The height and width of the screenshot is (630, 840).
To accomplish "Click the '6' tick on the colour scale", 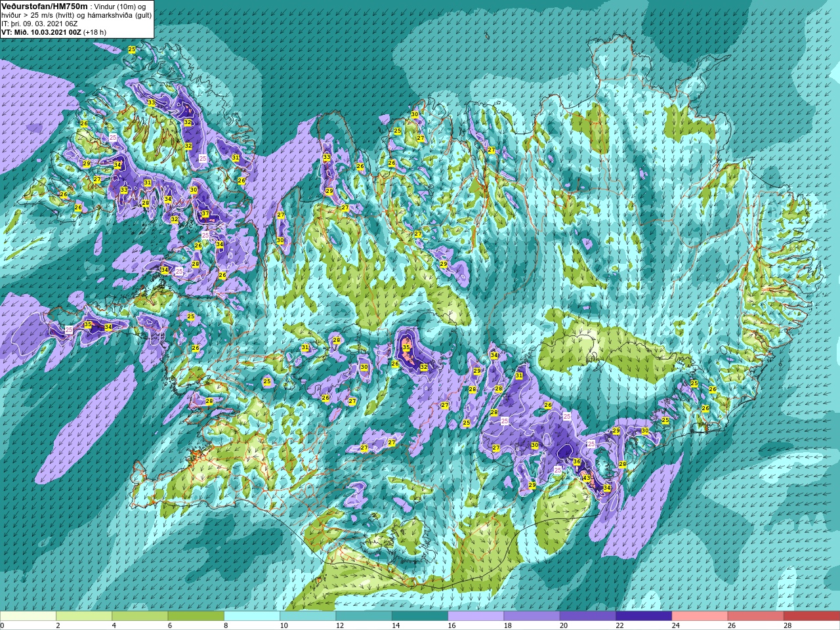I will (x=169, y=625).
